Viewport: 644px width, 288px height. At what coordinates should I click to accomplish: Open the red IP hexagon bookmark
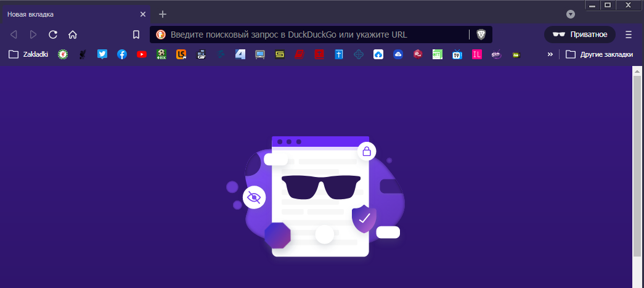pyautogui.click(x=418, y=54)
